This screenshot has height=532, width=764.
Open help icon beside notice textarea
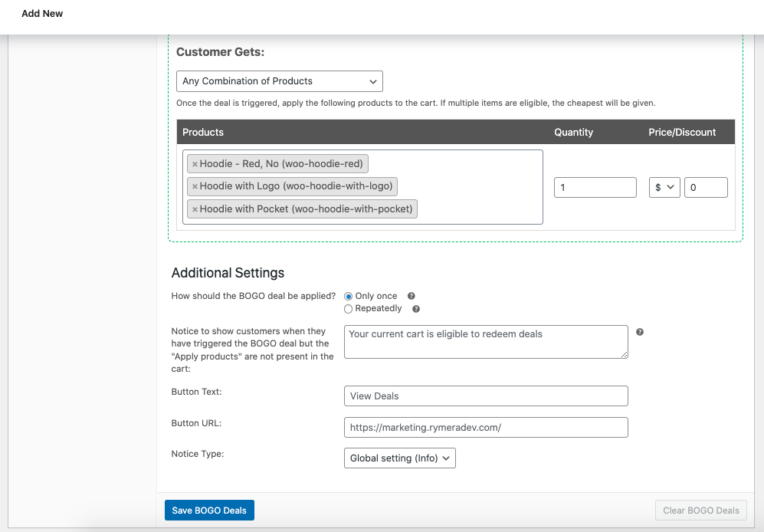[640, 332]
